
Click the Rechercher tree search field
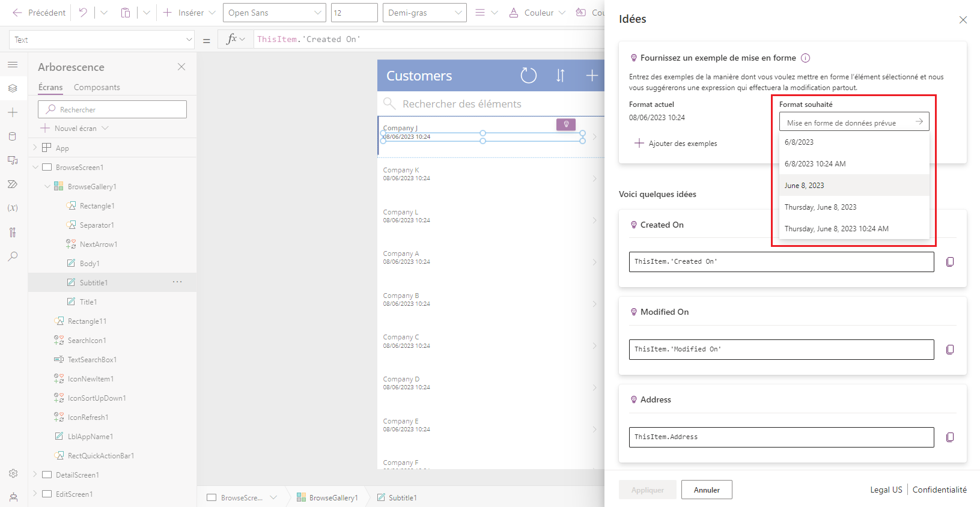112,109
